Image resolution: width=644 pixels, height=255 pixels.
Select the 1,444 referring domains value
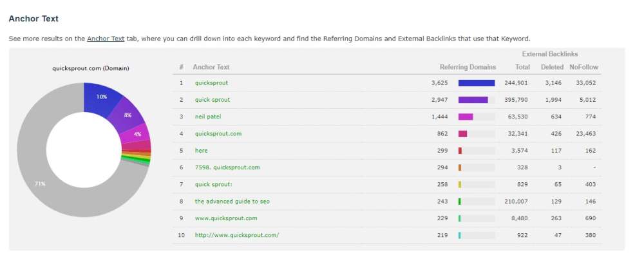pyautogui.click(x=439, y=117)
